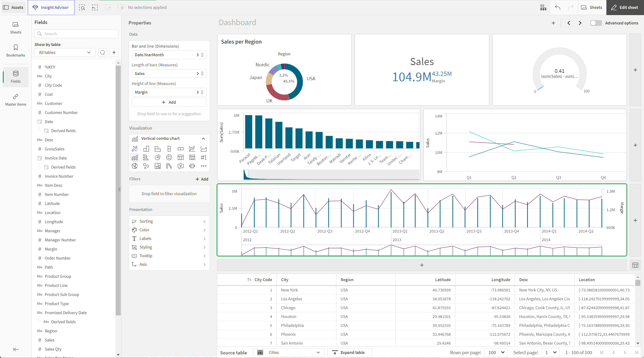Viewport: 644px width, 358px height.
Task: Expand the Color presentation section
Action: (169, 230)
